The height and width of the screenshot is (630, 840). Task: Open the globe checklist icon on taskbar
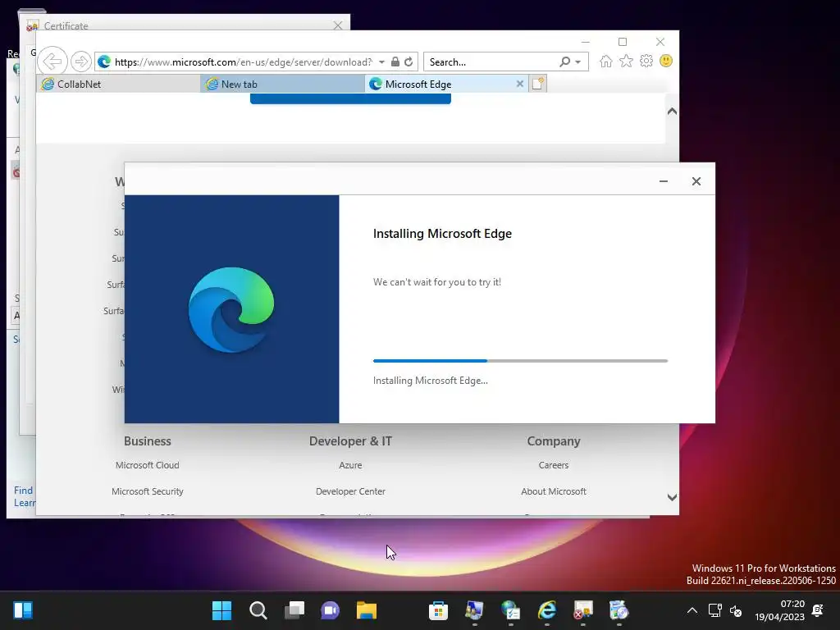tap(510, 610)
